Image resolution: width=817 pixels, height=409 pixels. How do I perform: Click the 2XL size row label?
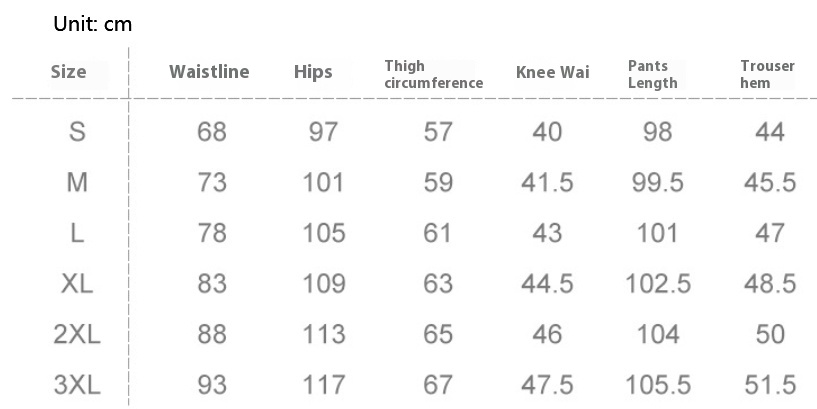(77, 334)
